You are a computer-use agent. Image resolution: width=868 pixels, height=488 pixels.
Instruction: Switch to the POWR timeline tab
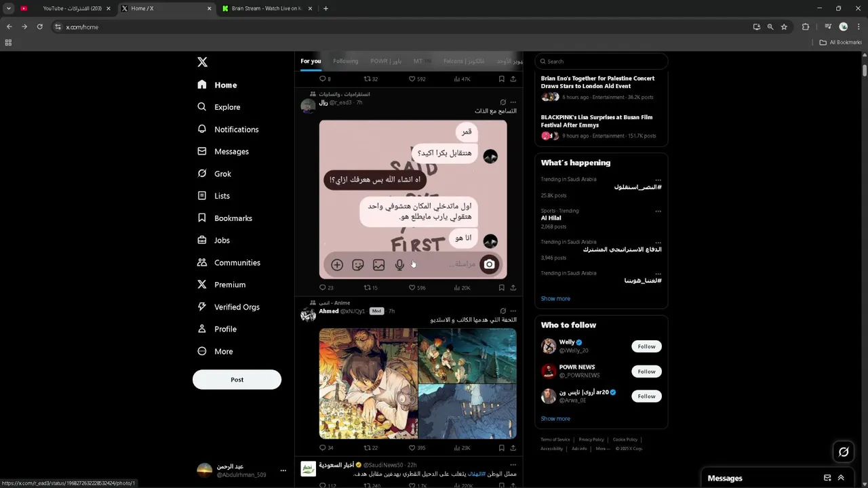386,61
